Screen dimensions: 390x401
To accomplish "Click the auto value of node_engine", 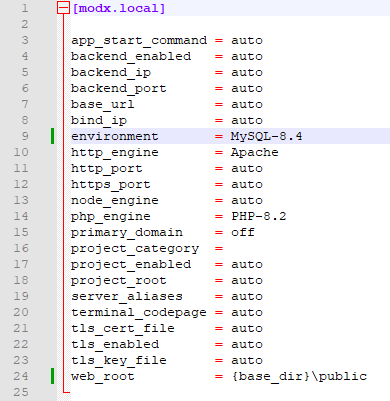I will 247,201.
